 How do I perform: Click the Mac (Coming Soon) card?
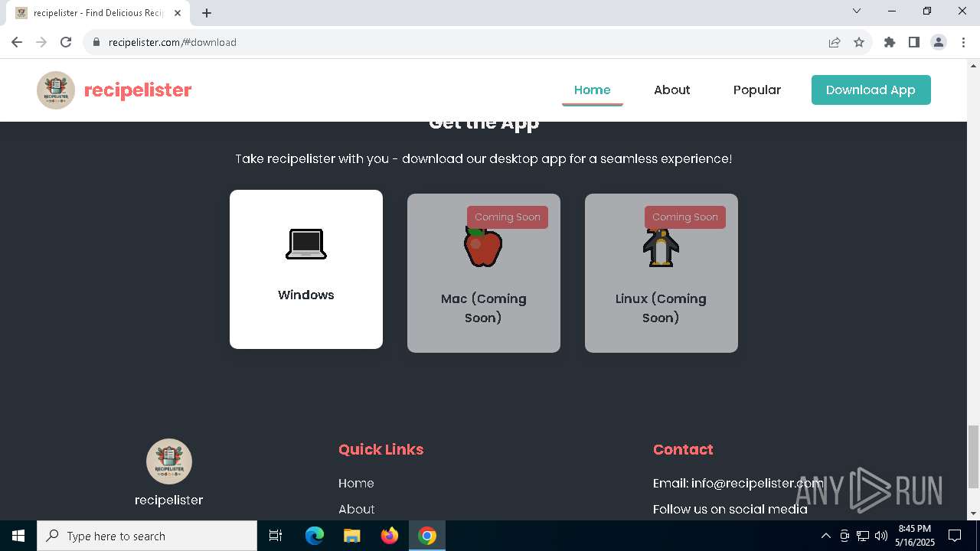click(x=484, y=273)
